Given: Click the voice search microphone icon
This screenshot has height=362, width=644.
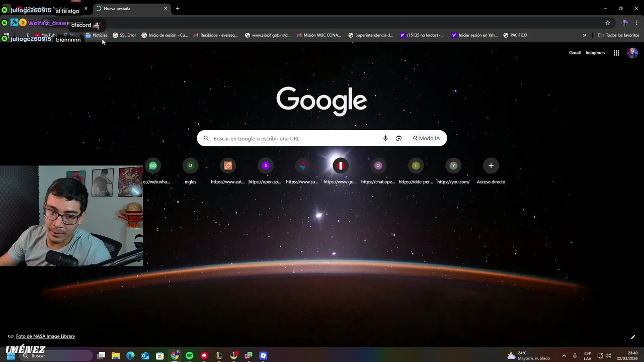Looking at the screenshot, I should click(385, 138).
